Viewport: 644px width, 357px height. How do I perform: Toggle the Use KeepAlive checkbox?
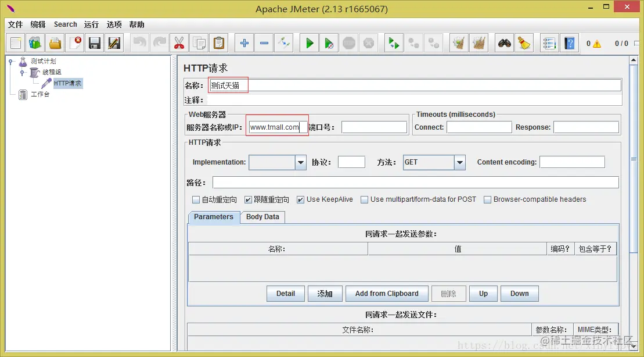tap(301, 200)
